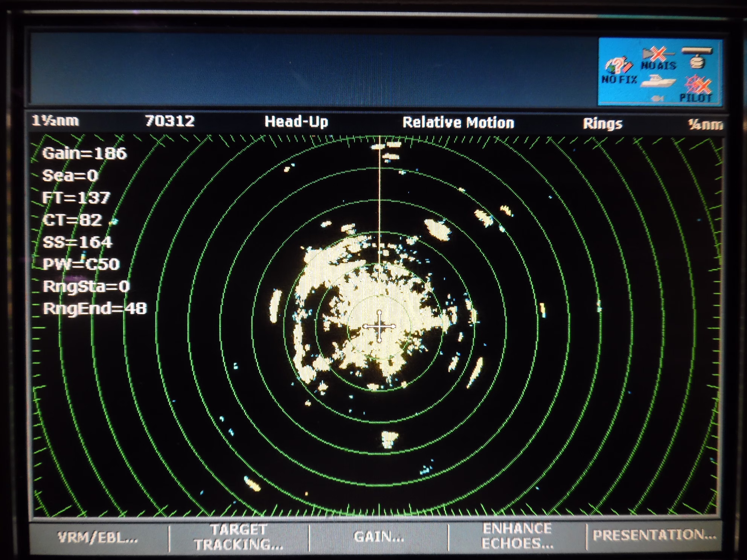
Task: Click the 1½nm range indicator
Action: click(55, 121)
